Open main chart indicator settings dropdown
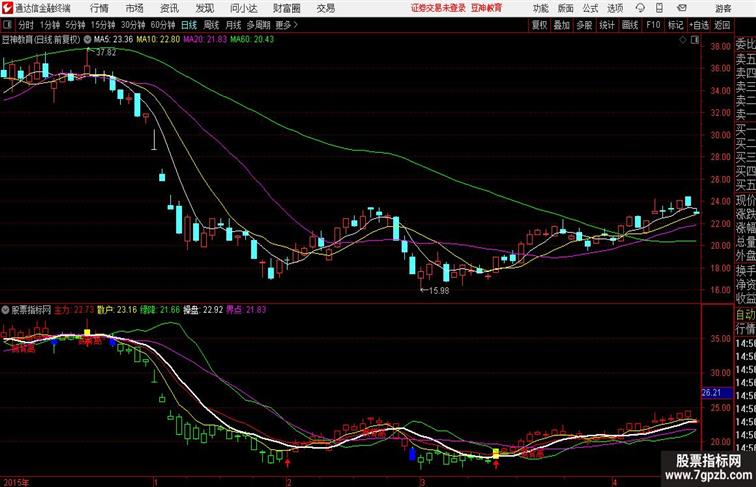The height and width of the screenshot is (487, 756). pyautogui.click(x=87, y=40)
